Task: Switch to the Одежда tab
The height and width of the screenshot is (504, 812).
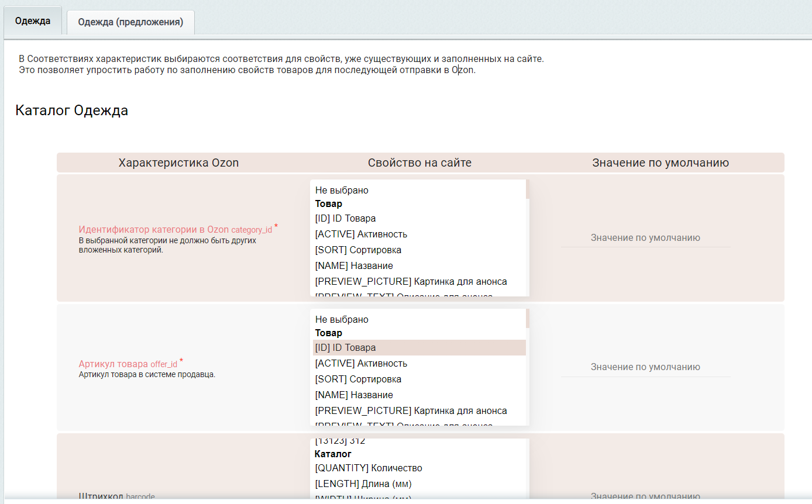Action: [x=33, y=22]
